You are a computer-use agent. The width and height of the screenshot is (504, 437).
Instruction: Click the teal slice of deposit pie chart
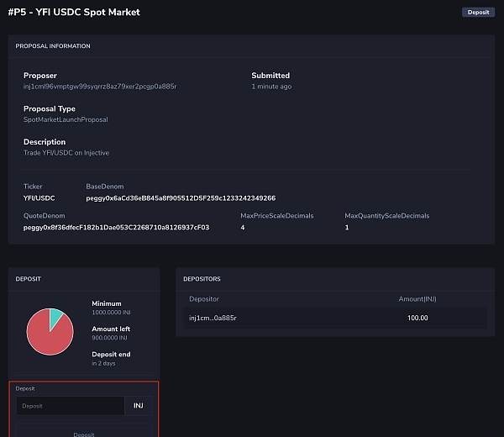[55, 317]
